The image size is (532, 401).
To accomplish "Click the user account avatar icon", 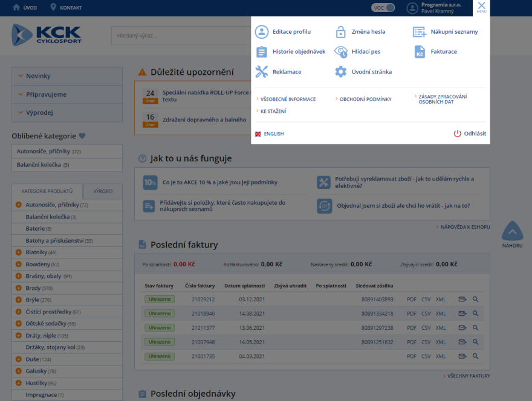I will tap(412, 8).
